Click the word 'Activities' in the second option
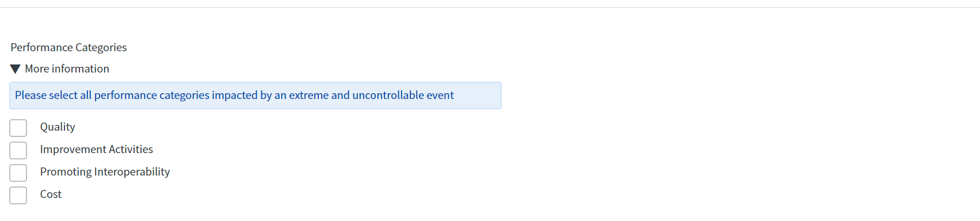Viewport: 980px width, 221px height. [x=131, y=149]
